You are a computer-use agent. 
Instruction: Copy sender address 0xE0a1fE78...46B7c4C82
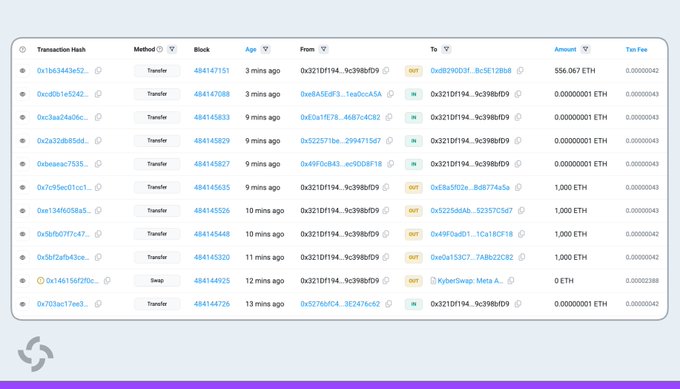(x=389, y=117)
